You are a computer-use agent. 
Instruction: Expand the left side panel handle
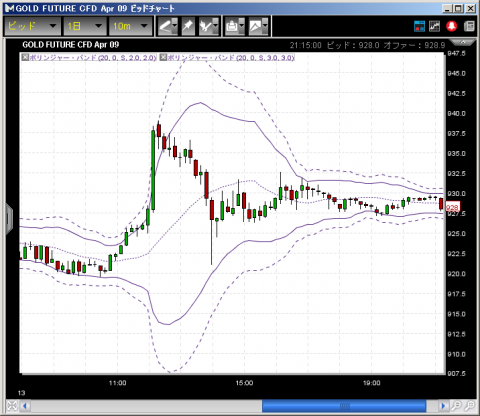[9, 219]
